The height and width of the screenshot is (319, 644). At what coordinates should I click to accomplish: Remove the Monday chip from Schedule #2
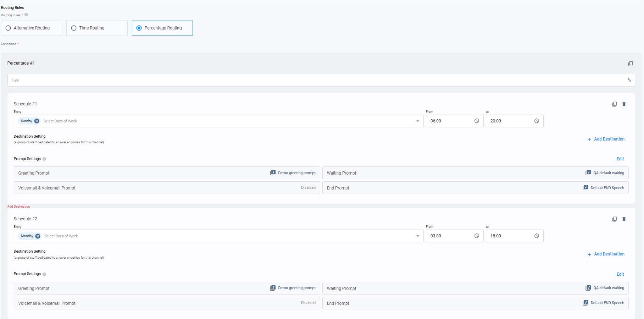pos(38,236)
